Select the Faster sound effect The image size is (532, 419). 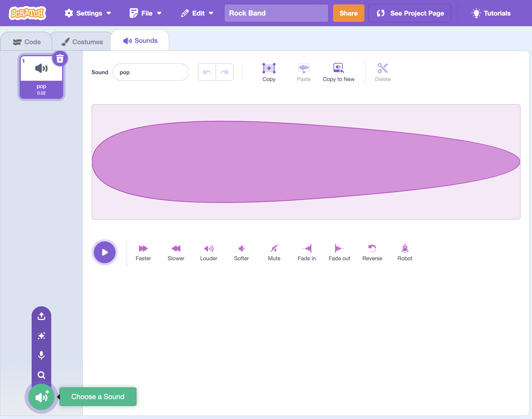(143, 252)
